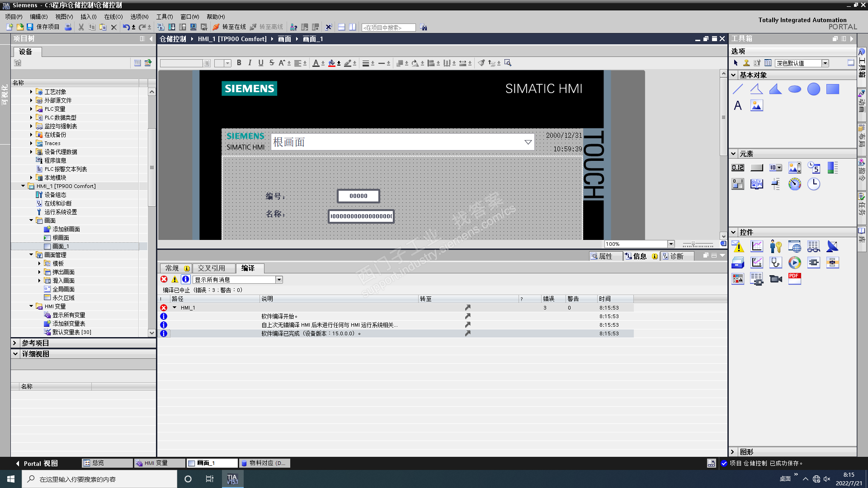868x488 pixels.
Task: Collapse the 基本对象 palette section
Action: (x=733, y=75)
